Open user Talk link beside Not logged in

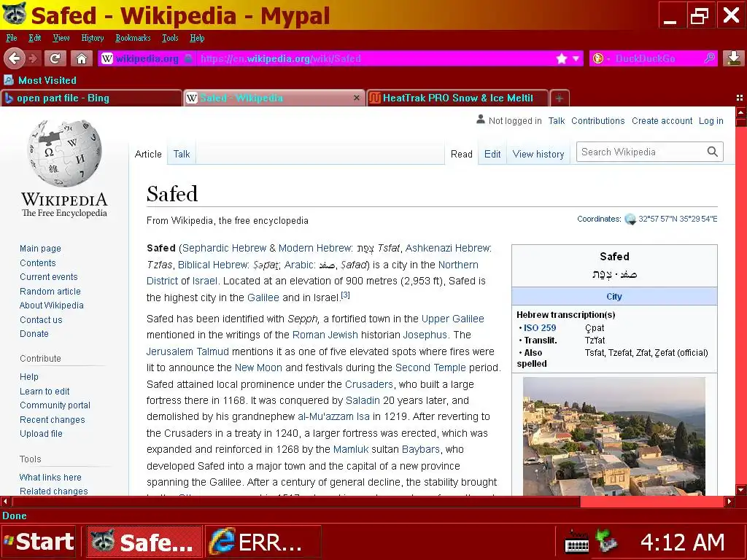pyautogui.click(x=557, y=121)
